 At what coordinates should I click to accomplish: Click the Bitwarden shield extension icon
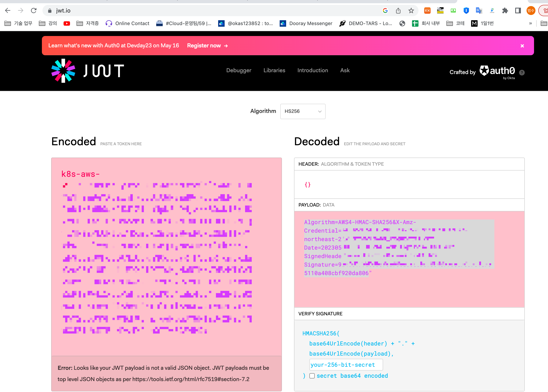tap(466, 10)
